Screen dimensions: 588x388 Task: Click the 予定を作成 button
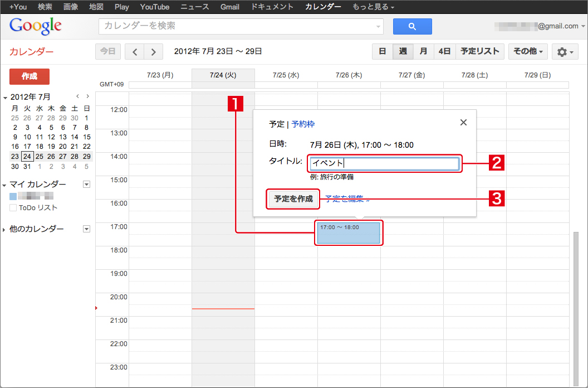click(293, 198)
